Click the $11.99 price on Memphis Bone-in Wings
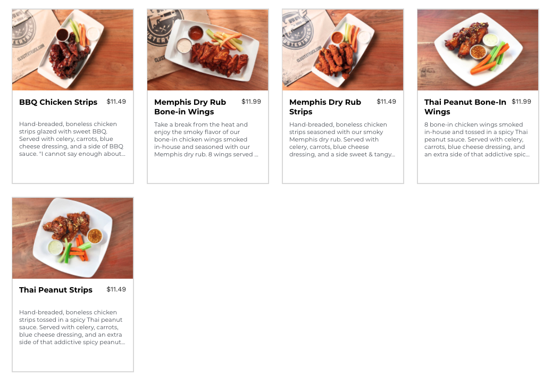The image size is (552, 392). coord(252,102)
